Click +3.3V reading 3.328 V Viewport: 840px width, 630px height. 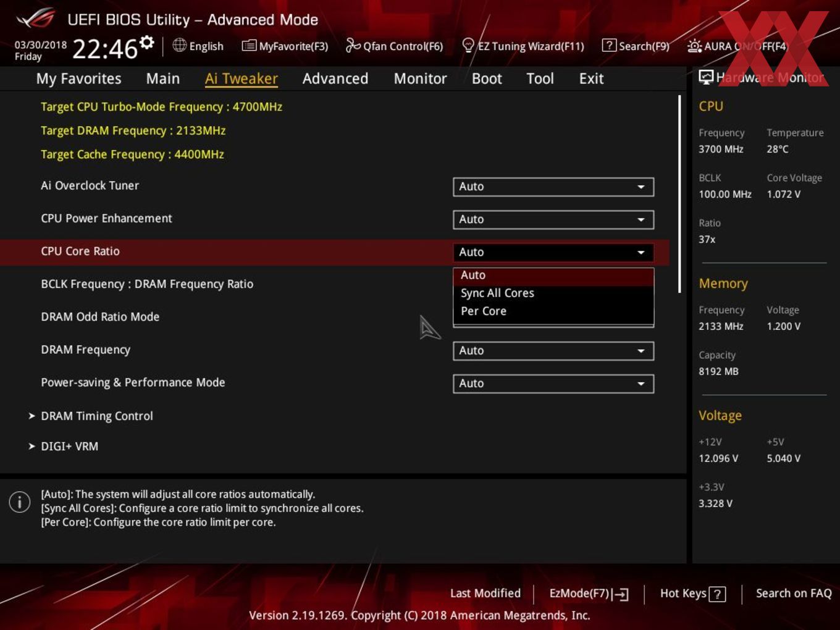point(715,503)
